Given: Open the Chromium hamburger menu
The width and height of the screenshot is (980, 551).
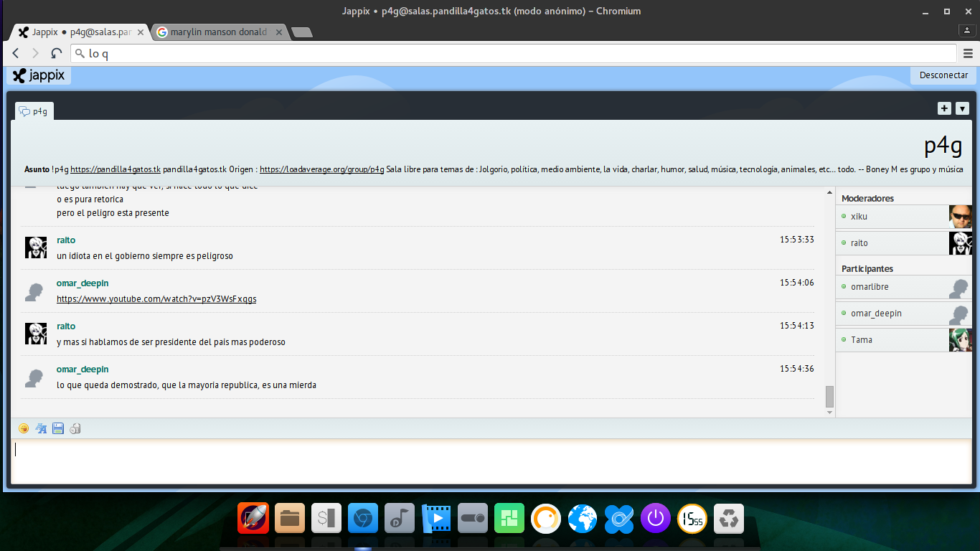Looking at the screenshot, I should tap(969, 53).
